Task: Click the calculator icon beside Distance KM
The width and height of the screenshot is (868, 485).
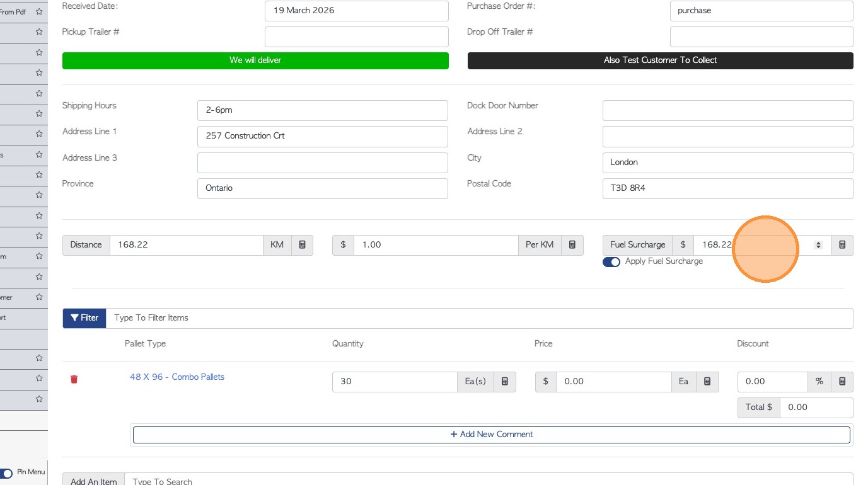Action: 302,245
